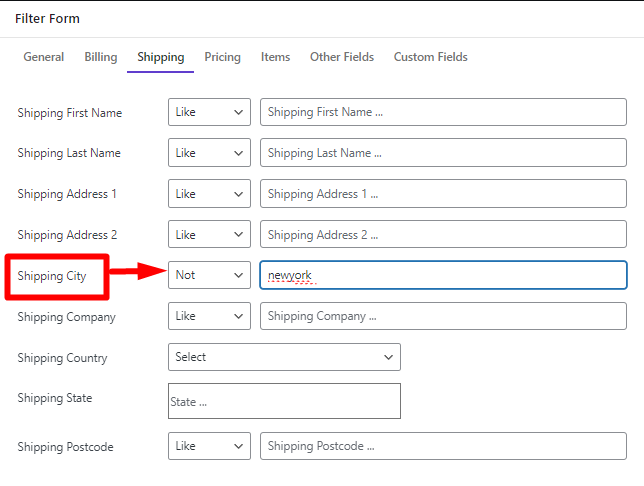Expand Shipping Postcode Like dropdown
Image resolution: width=644 pixels, height=486 pixels.
(x=209, y=446)
